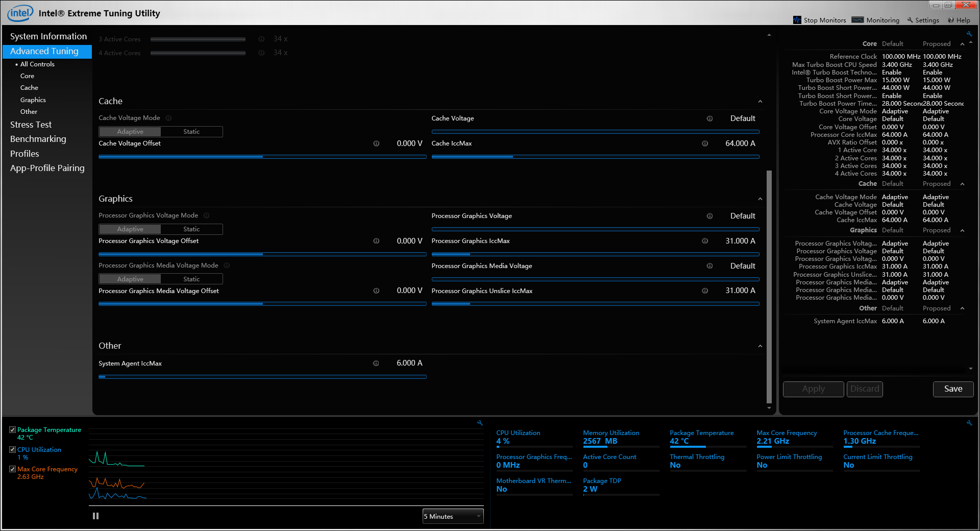Click the Stop Monitors waveform icon
This screenshot has height=531, width=980.
[x=797, y=20]
